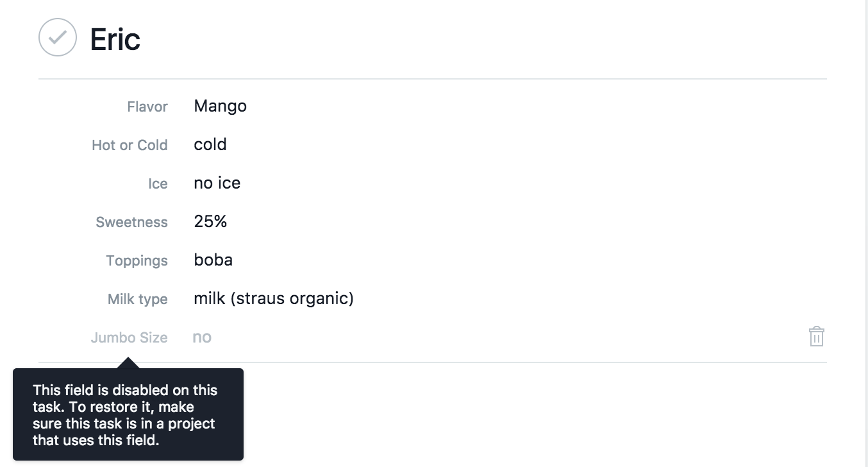This screenshot has width=868, height=467.
Task: Mark the Eric task complete
Action: click(x=58, y=37)
